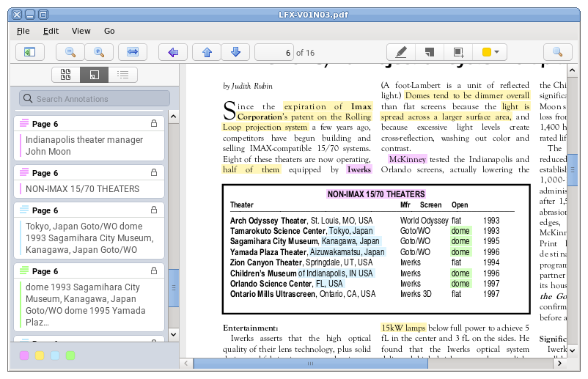Image resolution: width=588 pixels, height=379 pixels.
Task: Open the search in document tool
Action: pyautogui.click(x=557, y=52)
